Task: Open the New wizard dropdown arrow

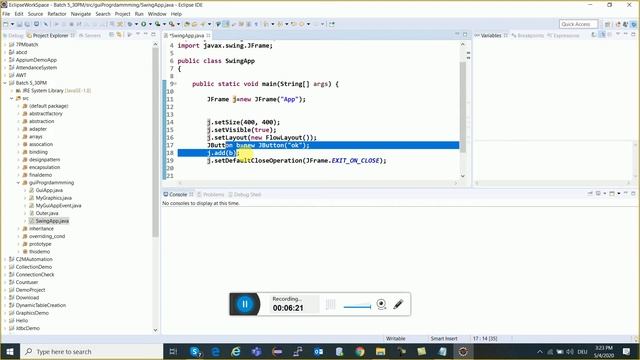Action: pyautogui.click(x=12, y=24)
